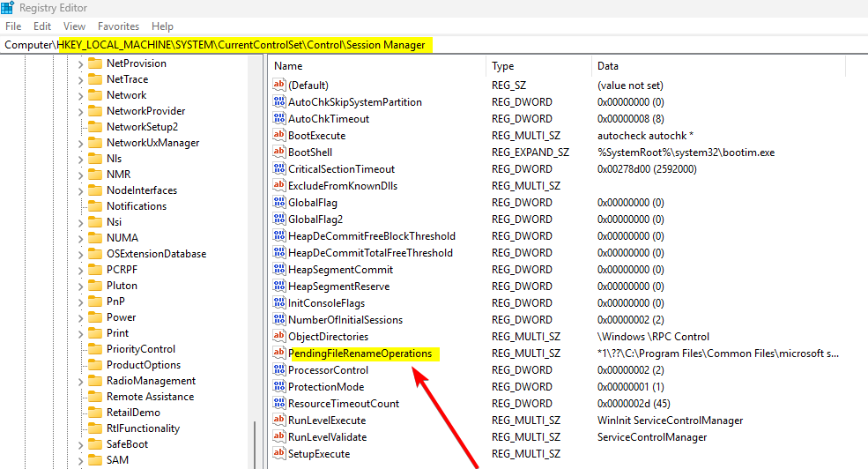
Task: Select the Notifications key in tree
Action: click(136, 206)
